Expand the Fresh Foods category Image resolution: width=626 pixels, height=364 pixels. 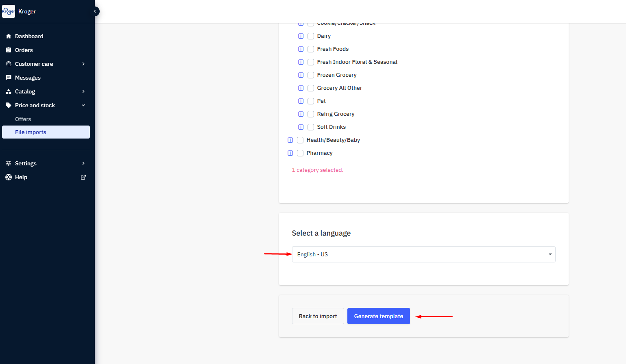point(301,49)
